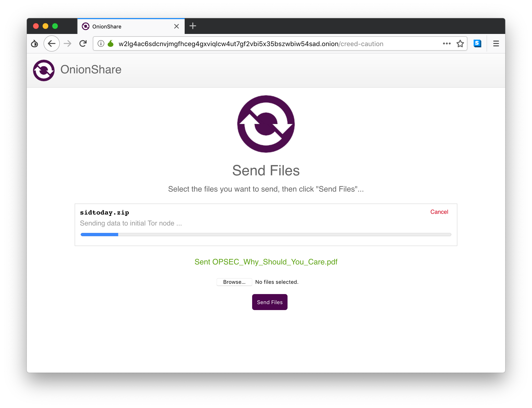Screen dimensions: 532x408
Task: Click the back navigation arrow icon
Action: pos(51,43)
